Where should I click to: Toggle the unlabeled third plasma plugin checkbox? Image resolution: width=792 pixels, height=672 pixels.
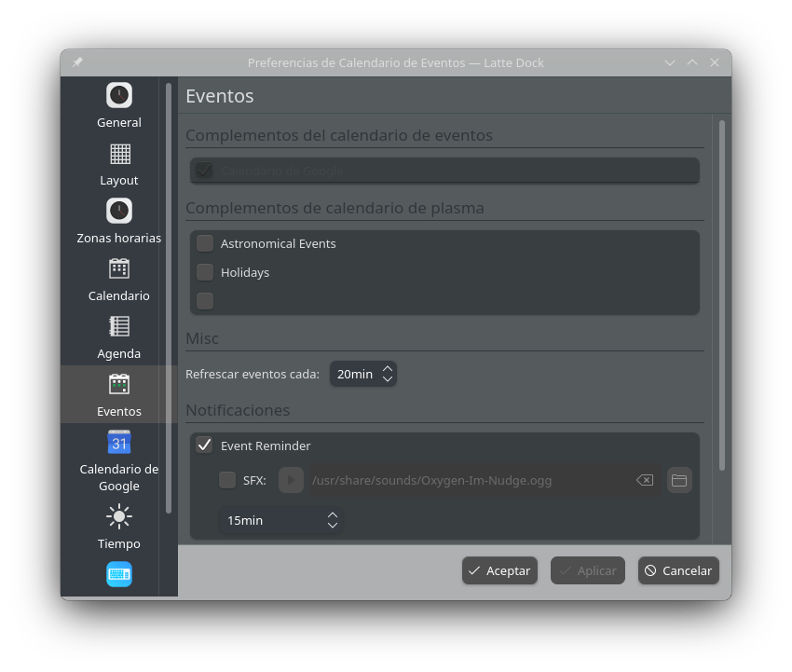tap(205, 301)
